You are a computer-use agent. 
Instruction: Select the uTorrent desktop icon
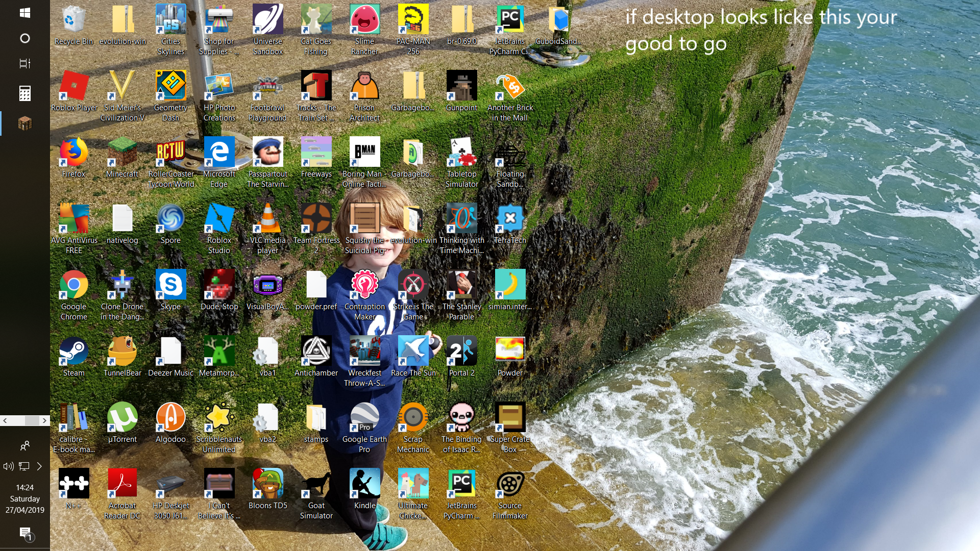[x=122, y=418]
